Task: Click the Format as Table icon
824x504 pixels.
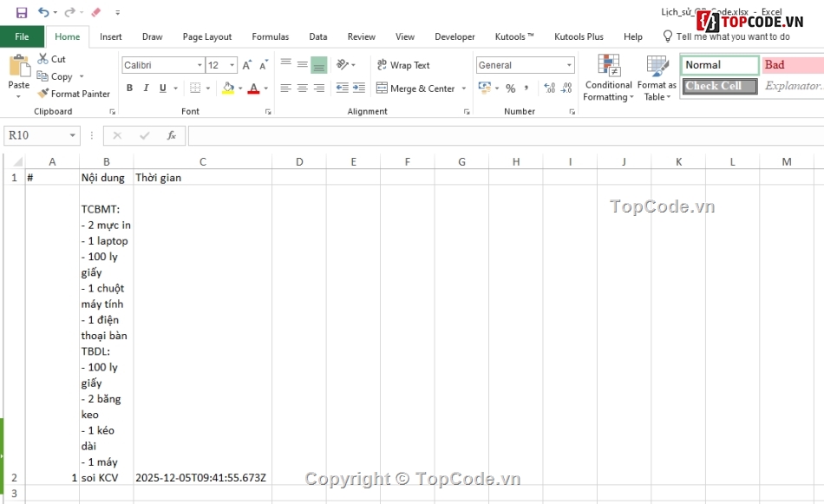Action: (657, 78)
